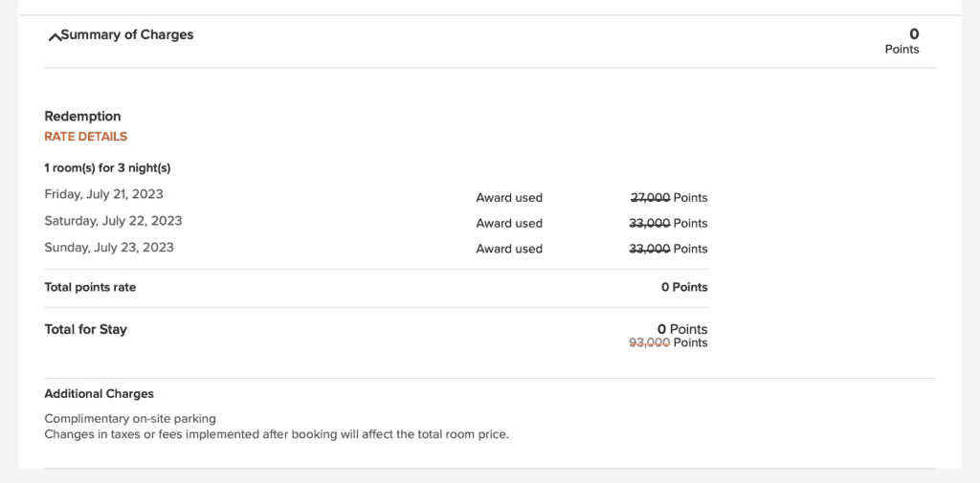
Task: Collapse the Summary of Charges chevron
Action: 54,37
